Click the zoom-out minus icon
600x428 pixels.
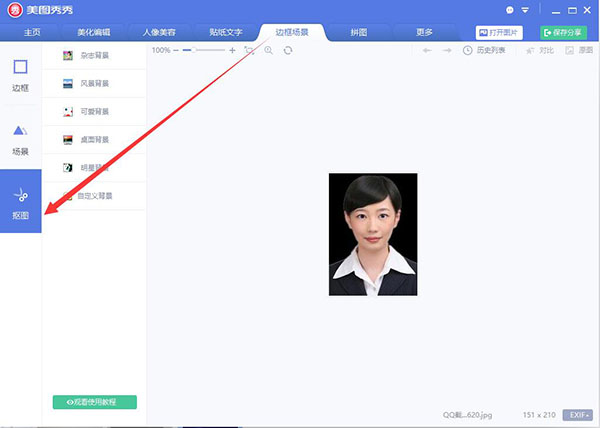click(176, 50)
